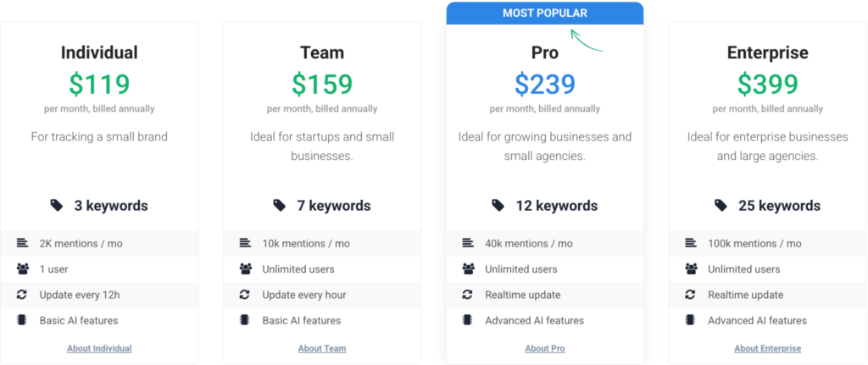
Task: Select the $239 Pro price
Action: click(x=545, y=84)
